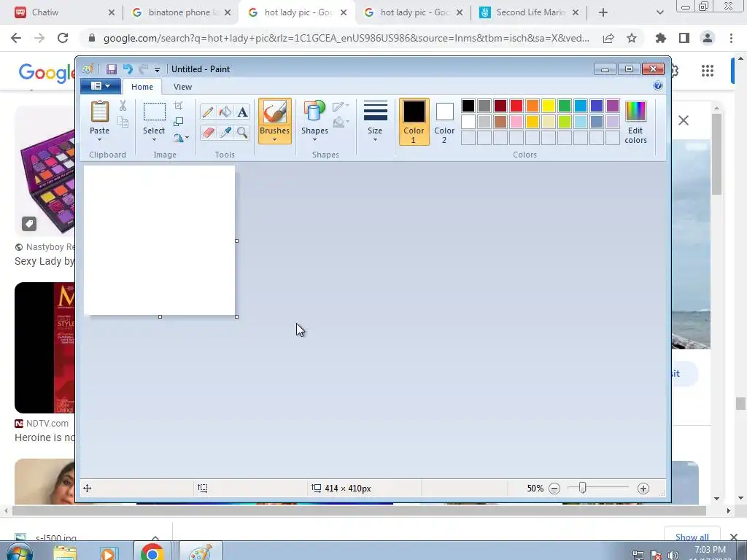The image size is (747, 560).
Task: Select the Magnifier tool
Action: point(242,133)
